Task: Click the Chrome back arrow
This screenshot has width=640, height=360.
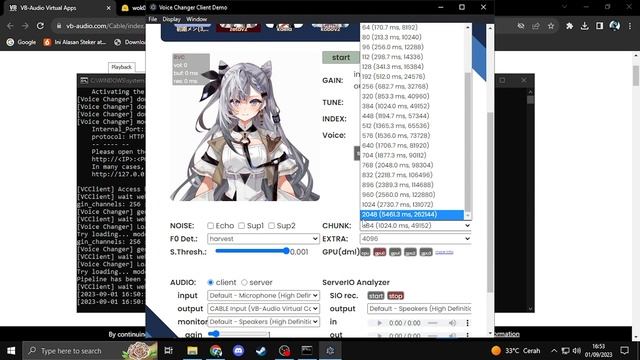Action: coord(10,26)
